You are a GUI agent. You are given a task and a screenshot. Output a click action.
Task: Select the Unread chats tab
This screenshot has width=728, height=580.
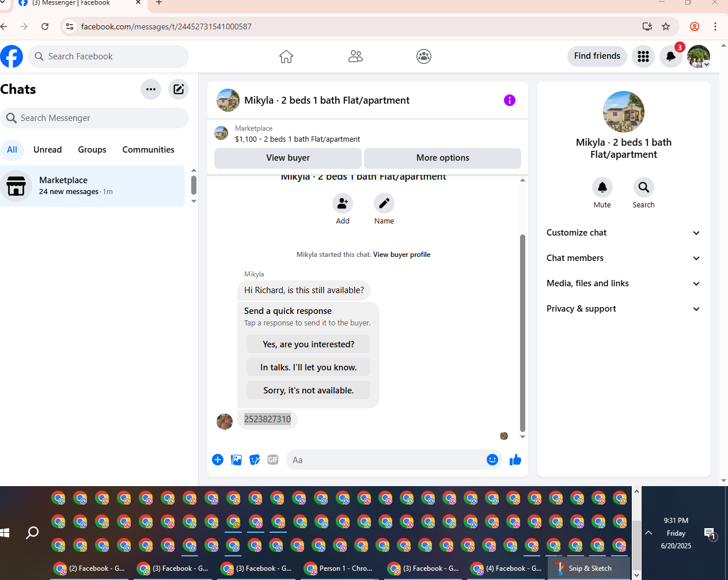tap(48, 150)
